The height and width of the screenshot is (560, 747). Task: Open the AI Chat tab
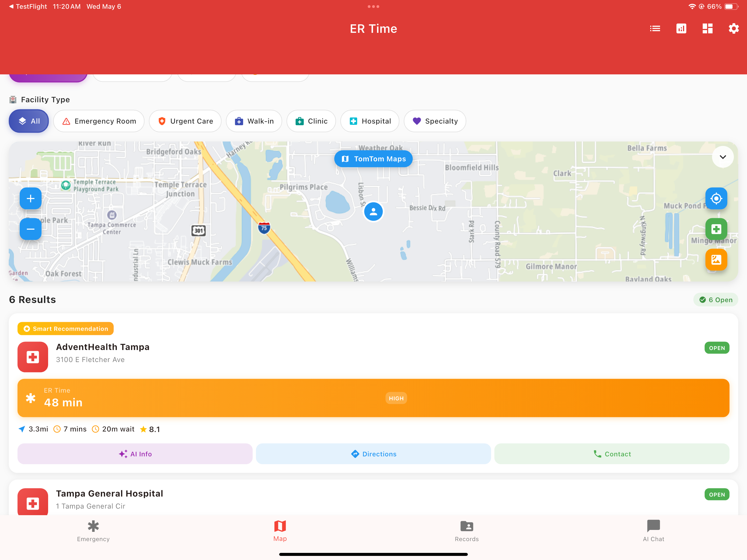[653, 531]
